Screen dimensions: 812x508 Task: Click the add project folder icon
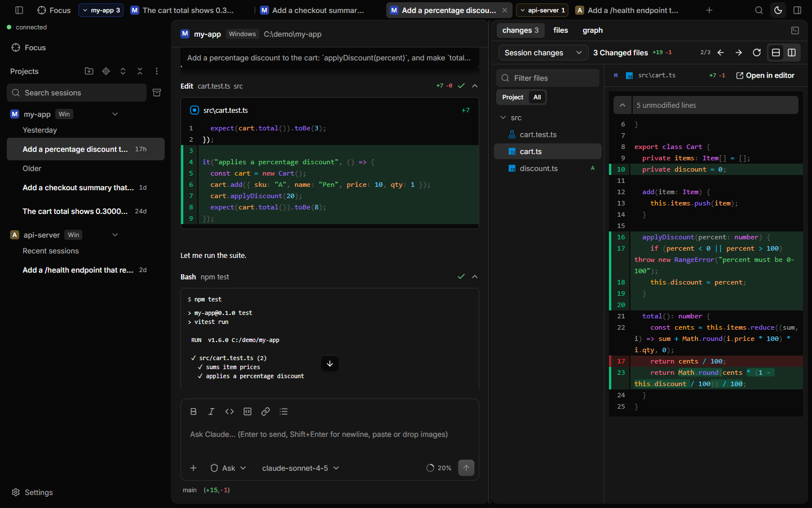[x=89, y=71]
